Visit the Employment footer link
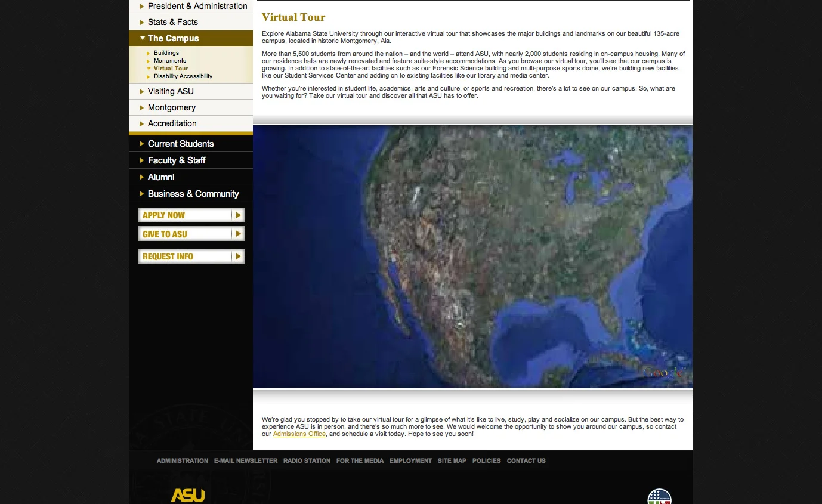This screenshot has height=504, width=822. (x=410, y=460)
